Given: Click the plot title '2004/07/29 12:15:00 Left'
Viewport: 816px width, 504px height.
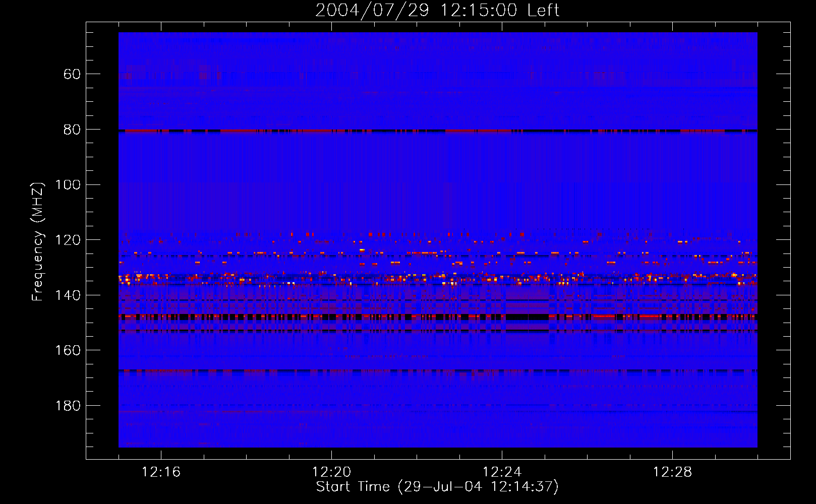Looking at the screenshot, I should [437, 10].
